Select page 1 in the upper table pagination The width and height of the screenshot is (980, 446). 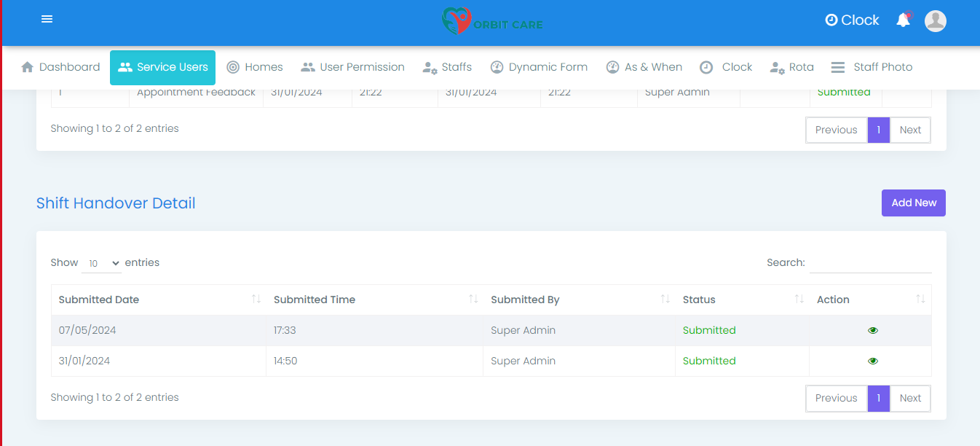click(x=879, y=130)
